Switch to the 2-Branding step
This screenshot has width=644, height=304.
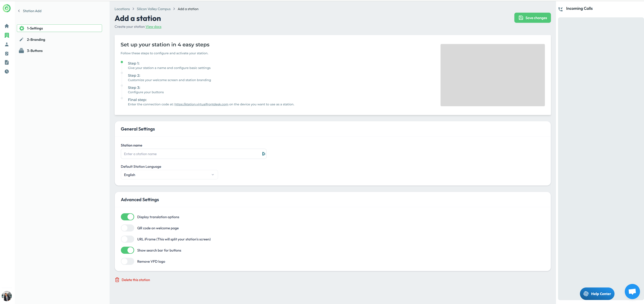[36, 39]
